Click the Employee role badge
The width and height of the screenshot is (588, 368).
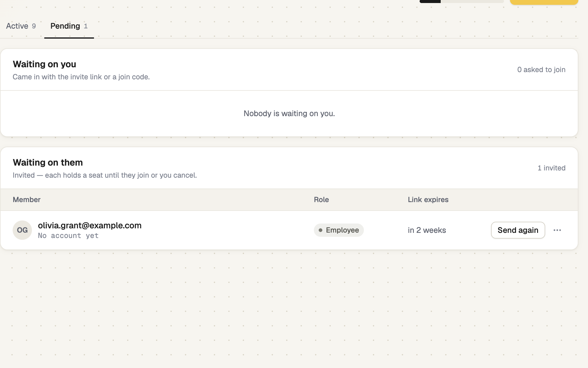pyautogui.click(x=339, y=230)
